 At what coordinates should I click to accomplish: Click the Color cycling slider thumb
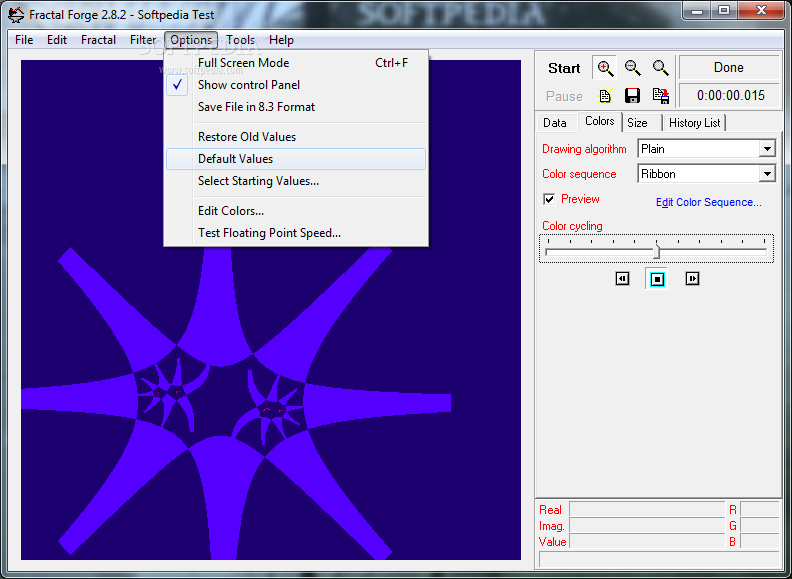[656, 251]
